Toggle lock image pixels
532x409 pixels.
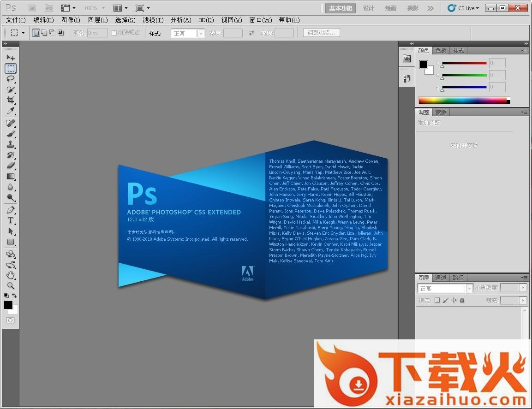(445, 300)
